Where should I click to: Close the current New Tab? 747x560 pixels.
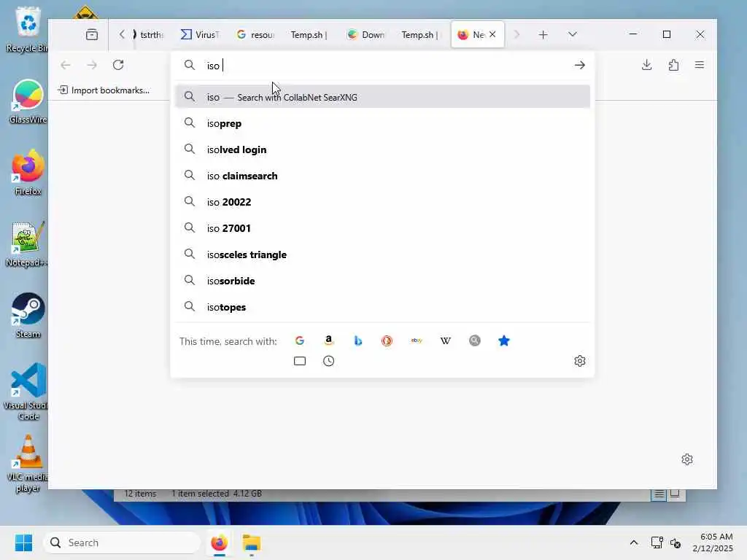point(492,34)
